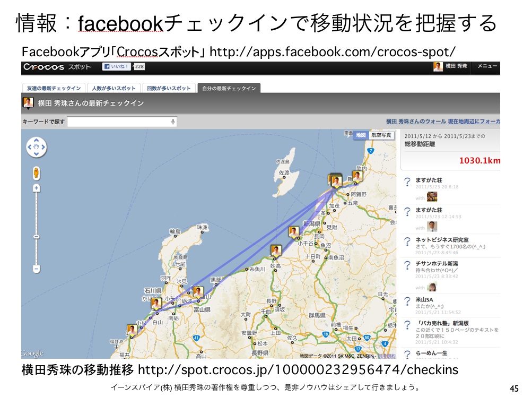Click the check-in marker in 富山
The image size is (532, 397).
click(x=198, y=292)
